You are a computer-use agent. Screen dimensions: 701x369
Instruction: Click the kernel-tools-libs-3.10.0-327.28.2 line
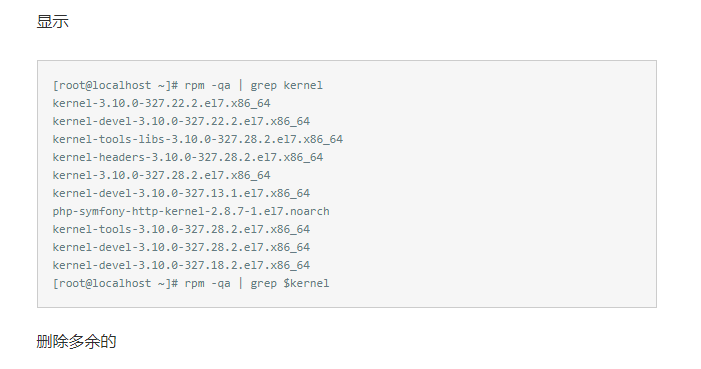(198, 139)
